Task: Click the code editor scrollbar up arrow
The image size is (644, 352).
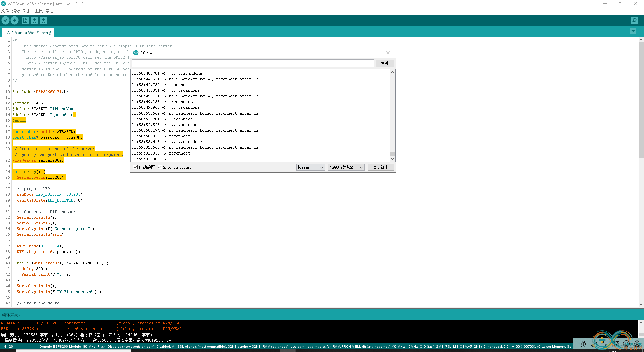Action: coord(641,40)
